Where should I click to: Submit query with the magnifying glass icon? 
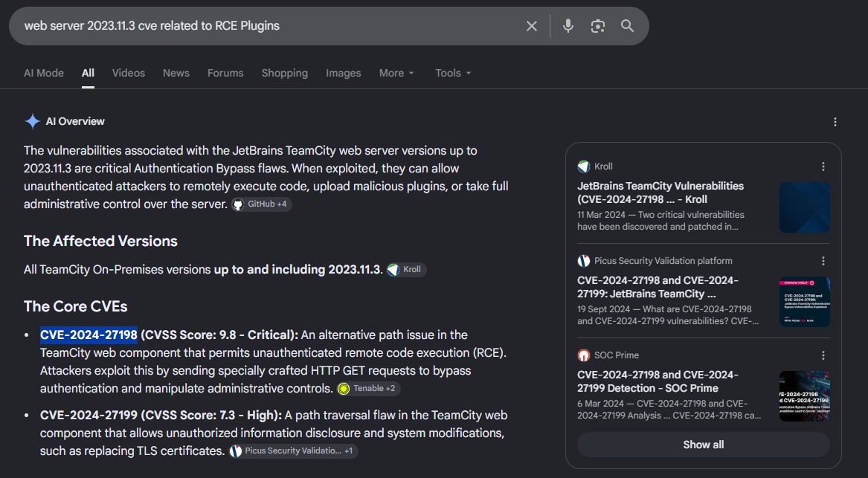pos(627,26)
